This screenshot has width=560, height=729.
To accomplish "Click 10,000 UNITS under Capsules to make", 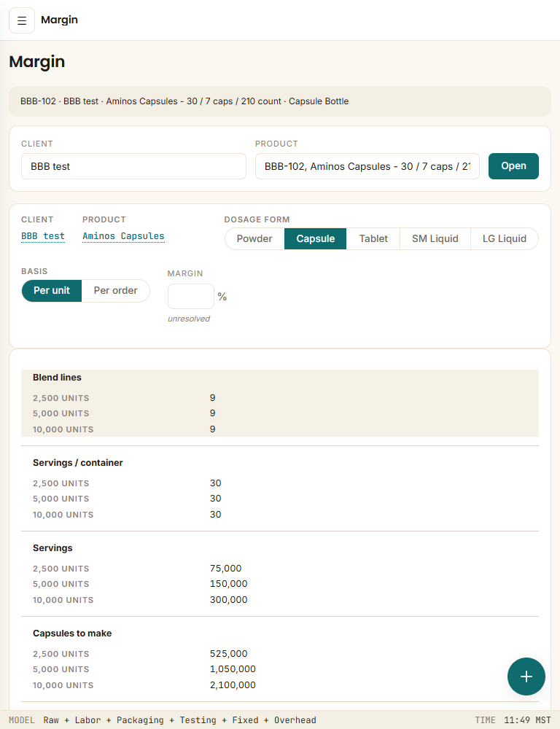I will click(x=63, y=685).
